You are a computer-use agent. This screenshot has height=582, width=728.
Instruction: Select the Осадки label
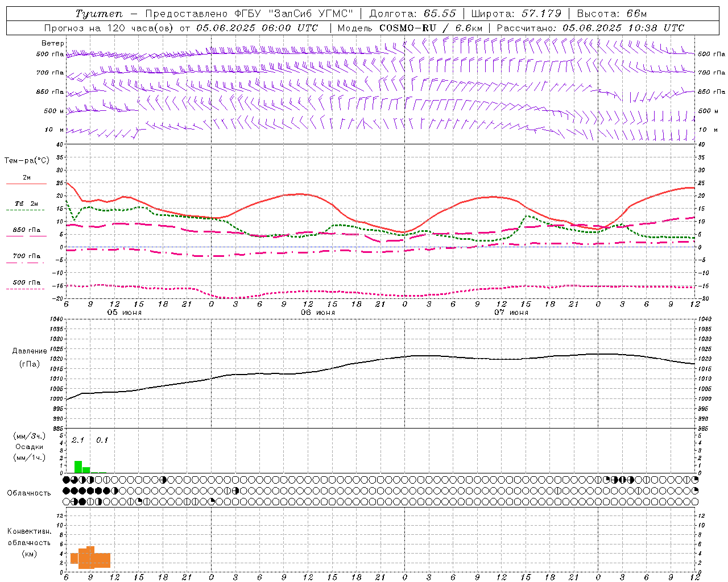[30, 447]
